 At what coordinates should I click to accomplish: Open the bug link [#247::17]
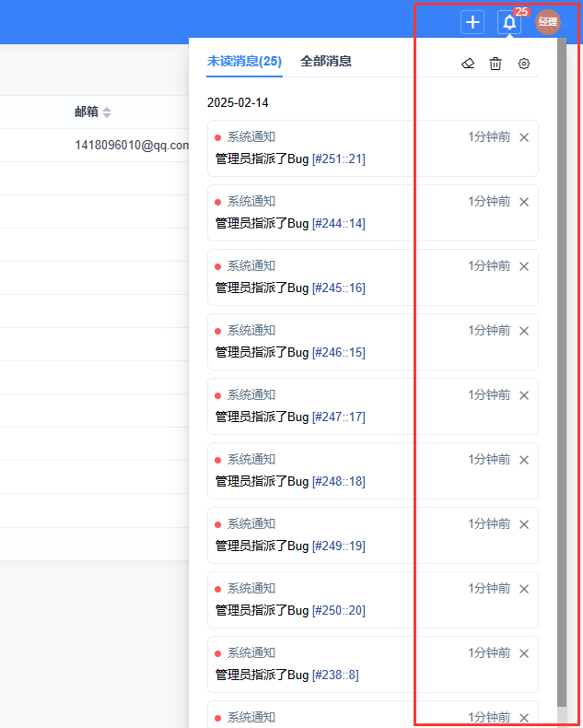(338, 417)
